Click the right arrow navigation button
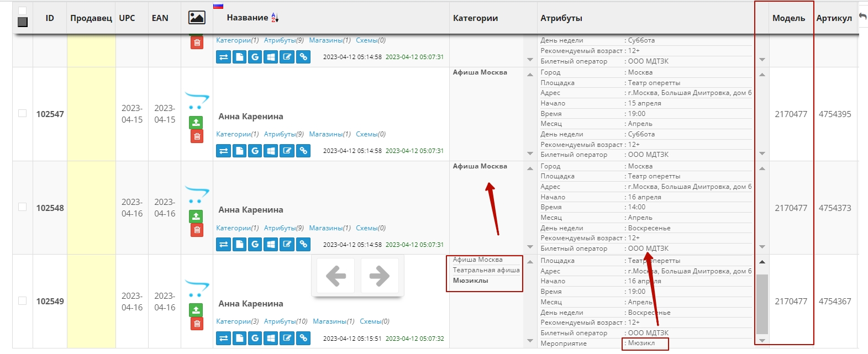The width and height of the screenshot is (868, 354). click(379, 276)
